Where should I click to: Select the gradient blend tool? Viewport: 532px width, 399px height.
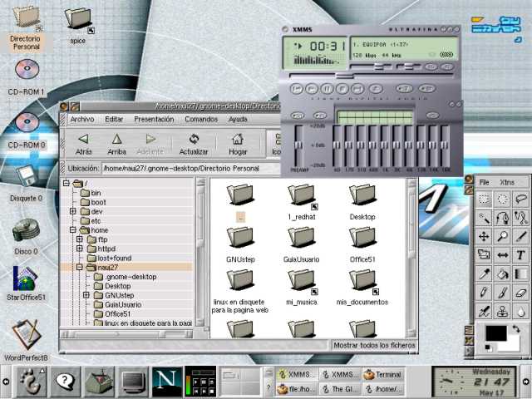click(x=521, y=273)
